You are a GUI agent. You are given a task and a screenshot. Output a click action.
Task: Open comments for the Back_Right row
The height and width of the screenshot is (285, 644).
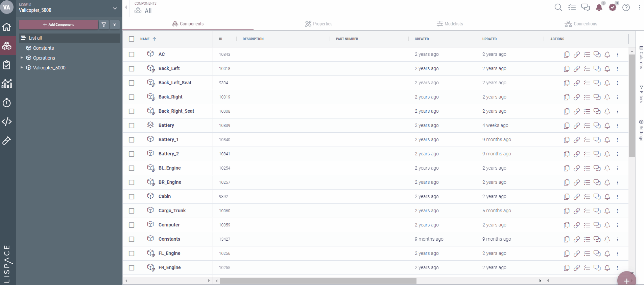point(597,97)
